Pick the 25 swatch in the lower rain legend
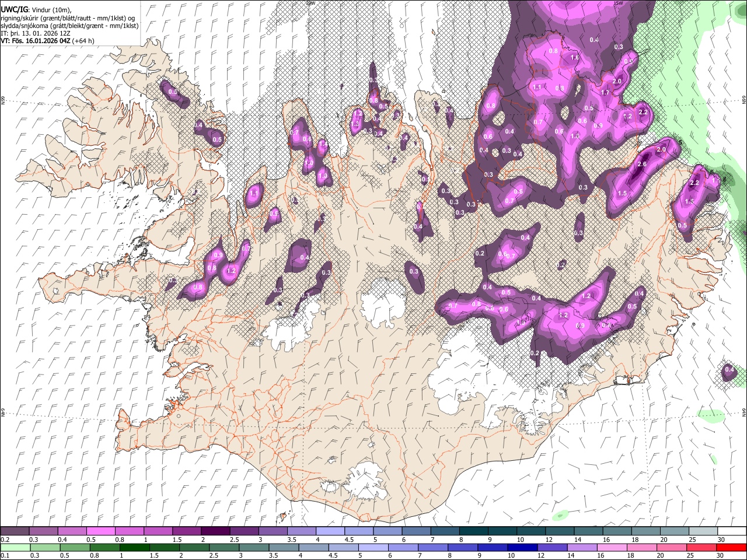Screen dimensions: 747x560 tap(701, 548)
